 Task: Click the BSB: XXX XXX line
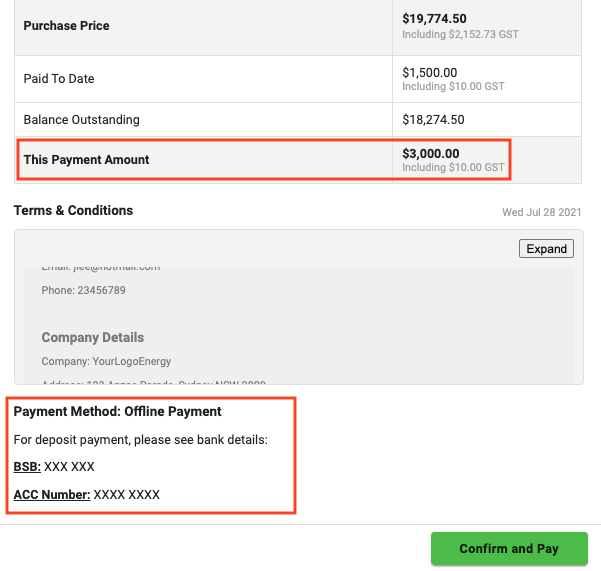click(x=54, y=467)
